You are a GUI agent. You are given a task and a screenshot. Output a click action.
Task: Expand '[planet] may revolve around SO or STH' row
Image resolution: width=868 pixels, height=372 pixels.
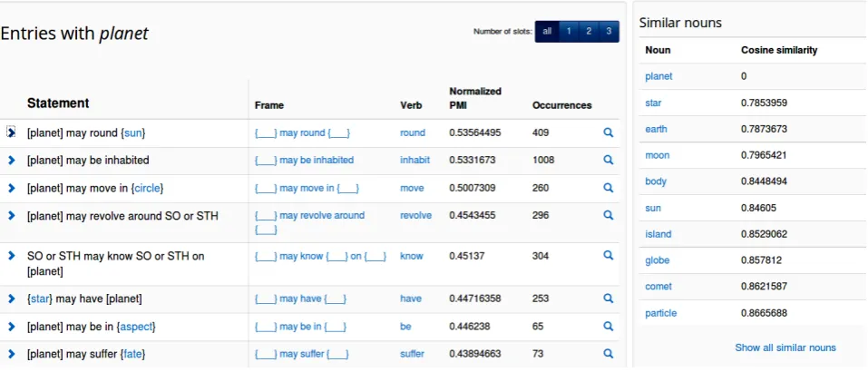11,215
